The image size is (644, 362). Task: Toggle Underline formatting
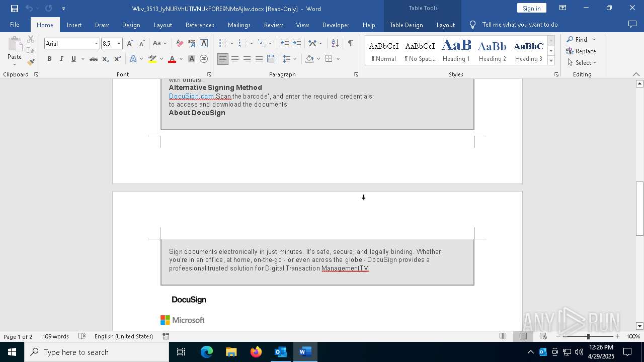point(73,59)
